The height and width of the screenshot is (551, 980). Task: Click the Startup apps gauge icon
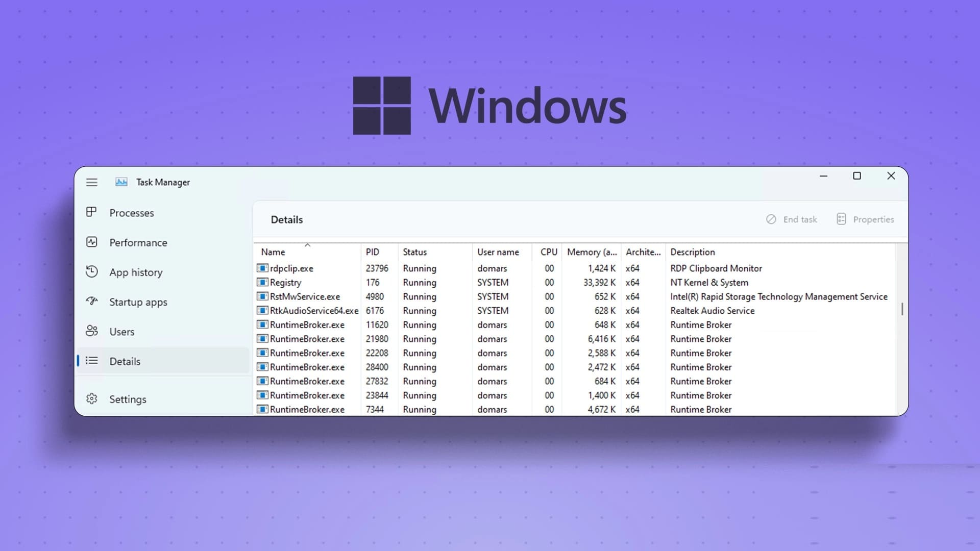91,301
